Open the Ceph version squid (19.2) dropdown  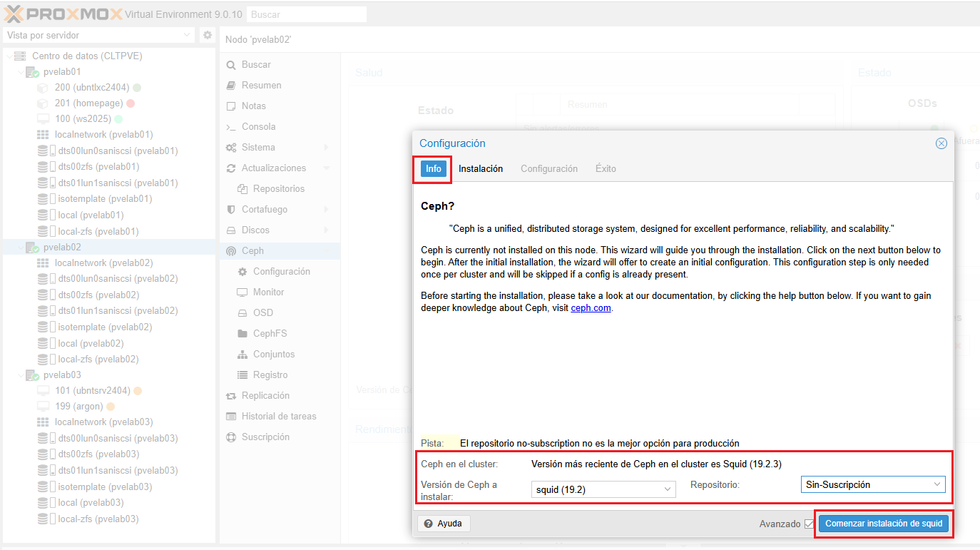coord(603,489)
